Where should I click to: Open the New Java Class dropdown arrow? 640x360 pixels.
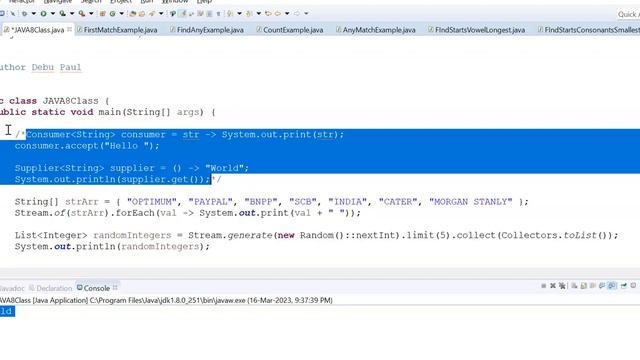click(122, 14)
